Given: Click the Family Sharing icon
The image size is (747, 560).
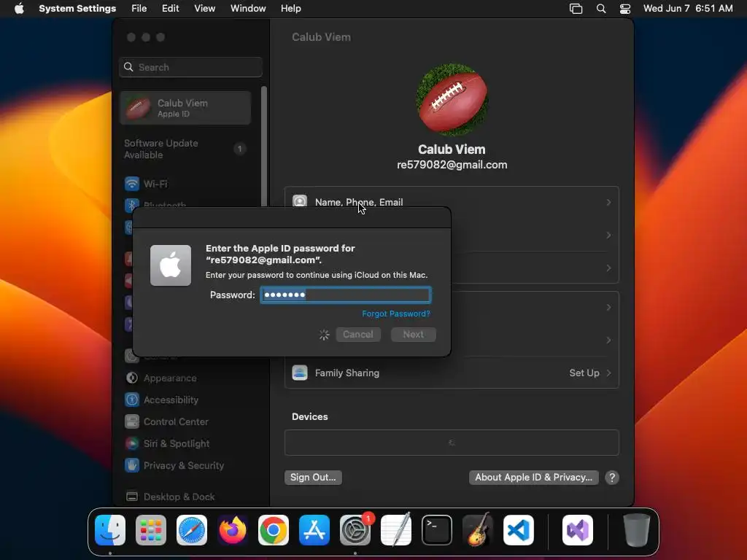Looking at the screenshot, I should (x=300, y=373).
